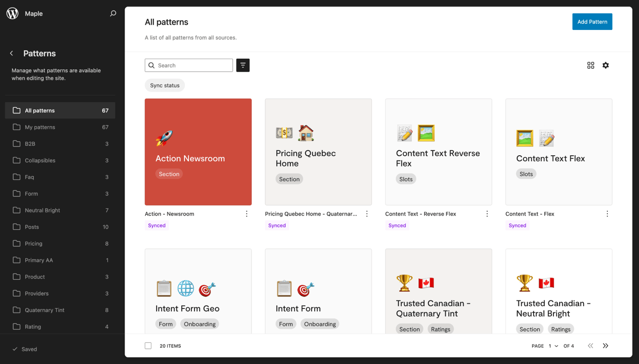
Task: Open actions menu for Content Text - Reverse Flex
Action: [487, 214]
